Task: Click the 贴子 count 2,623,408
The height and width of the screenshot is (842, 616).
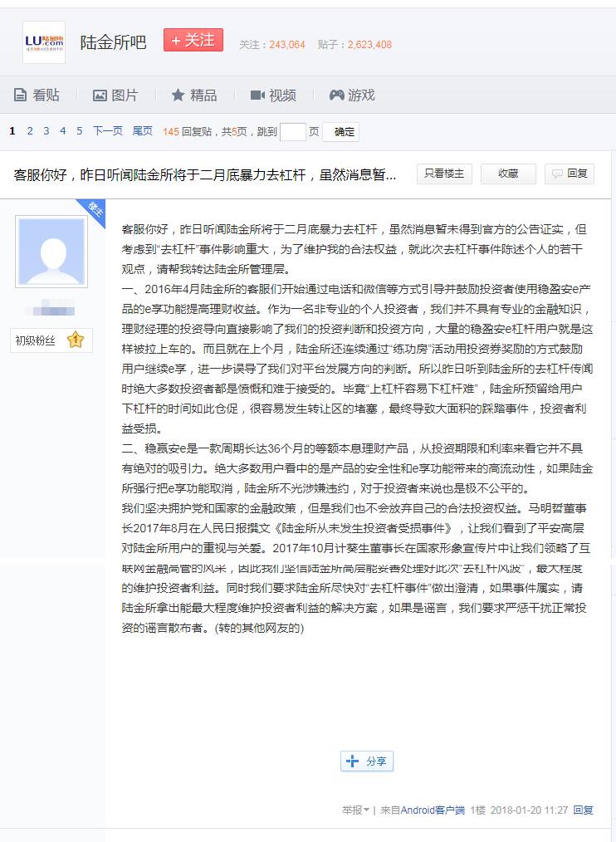Action: click(369, 45)
